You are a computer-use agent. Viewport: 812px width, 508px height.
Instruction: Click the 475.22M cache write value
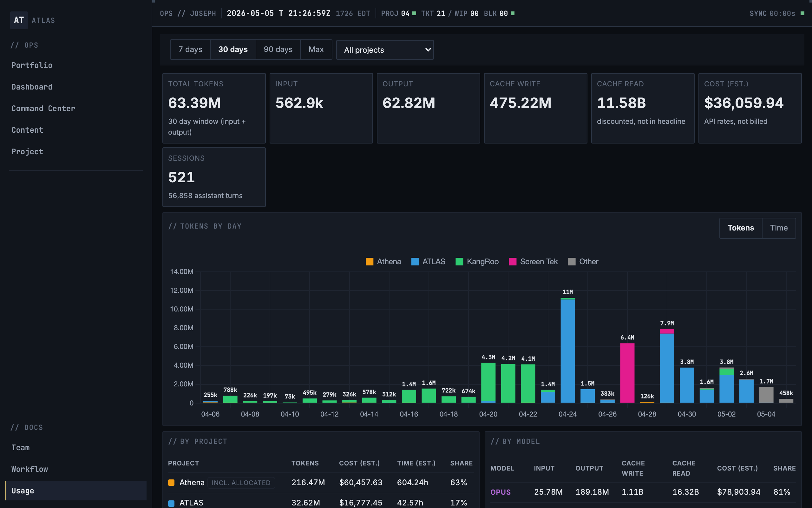(x=521, y=103)
